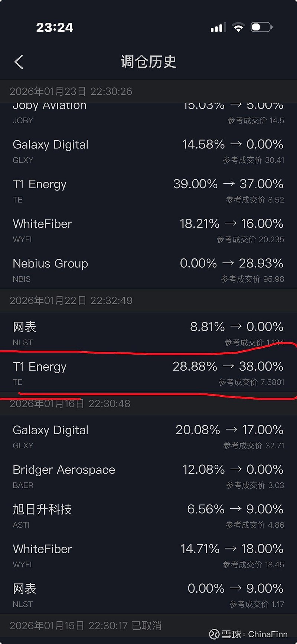
Task: Open the 旭日升科技 ASTI adjustment
Action: (x=148, y=516)
